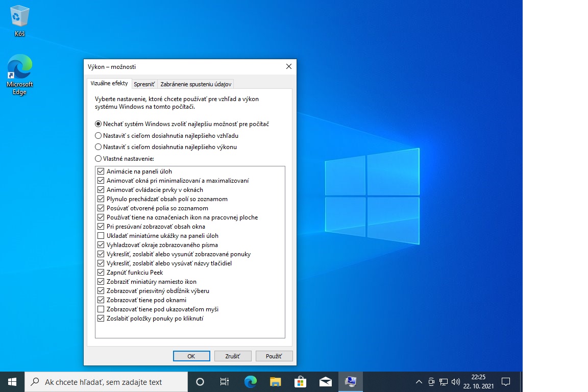Toggle 'Animácie na paneli úloh' checkbox
Screen dimensions: 588x392
[x=101, y=171]
